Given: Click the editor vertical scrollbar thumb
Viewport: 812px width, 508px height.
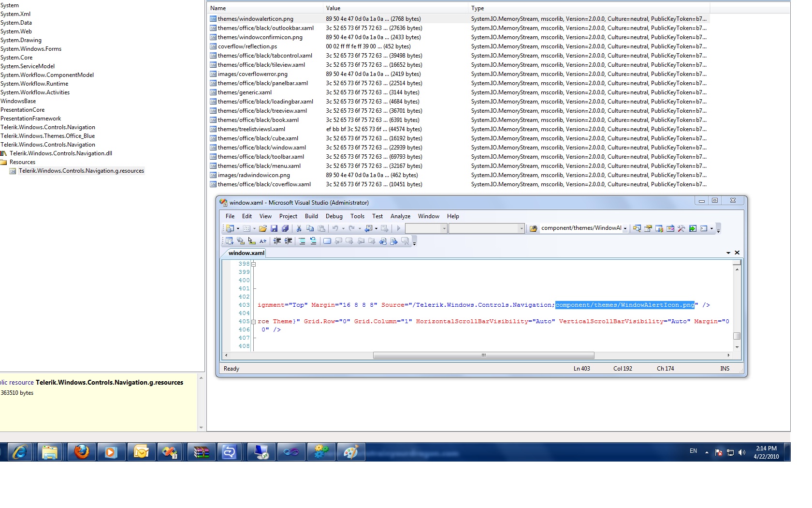Looking at the screenshot, I should (737, 336).
